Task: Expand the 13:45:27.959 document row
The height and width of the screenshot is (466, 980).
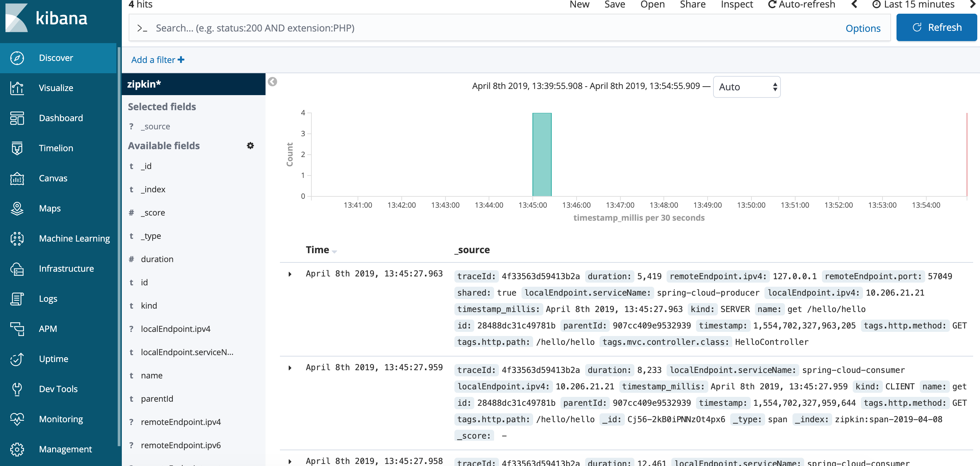Action: coord(290,367)
